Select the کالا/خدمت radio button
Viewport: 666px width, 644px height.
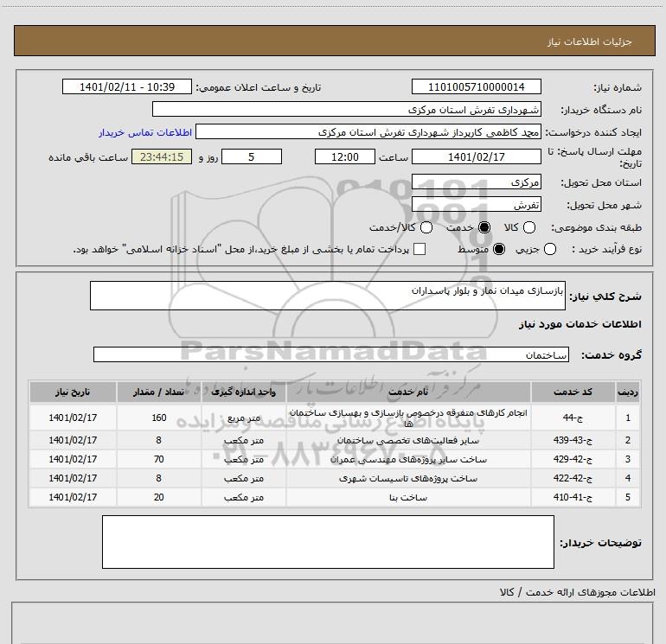[x=426, y=227]
